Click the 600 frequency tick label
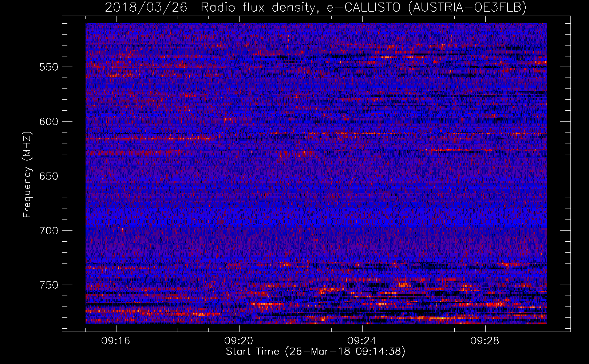This screenshot has height=364, width=589. pos(49,122)
